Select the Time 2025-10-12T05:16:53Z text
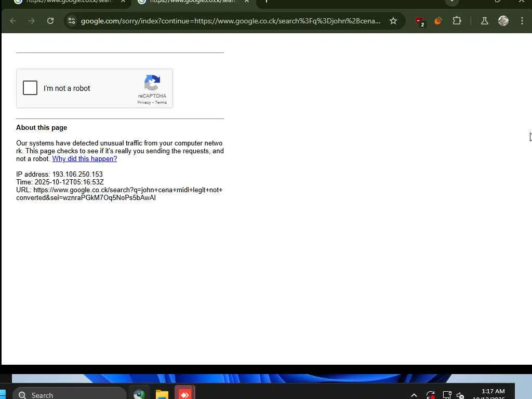The width and height of the screenshot is (532, 399). coord(60,182)
